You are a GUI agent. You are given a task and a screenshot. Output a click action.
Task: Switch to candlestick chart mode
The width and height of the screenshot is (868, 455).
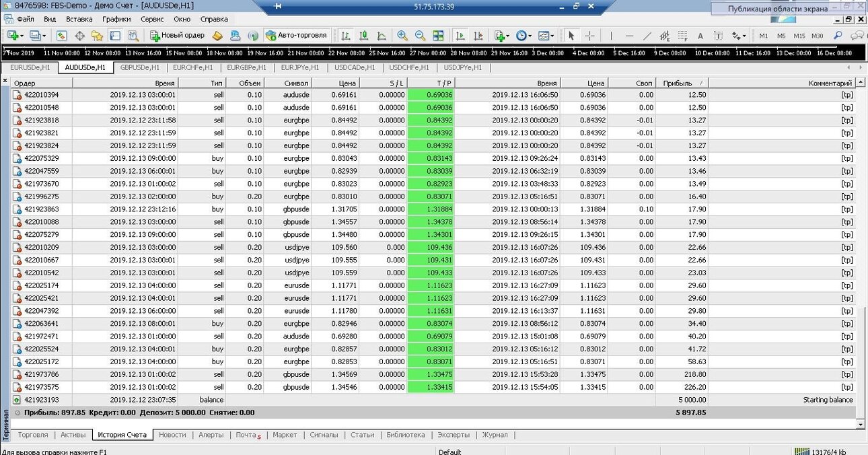tap(364, 36)
